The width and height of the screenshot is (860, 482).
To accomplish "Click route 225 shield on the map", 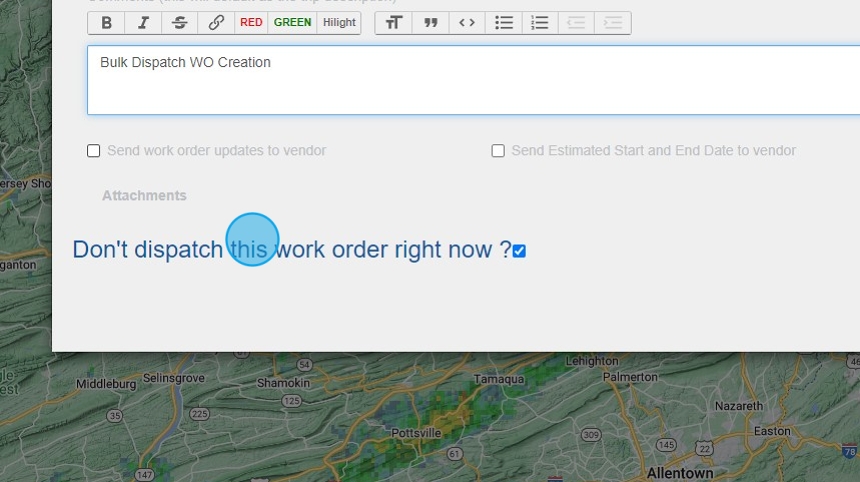I will 199,414.
